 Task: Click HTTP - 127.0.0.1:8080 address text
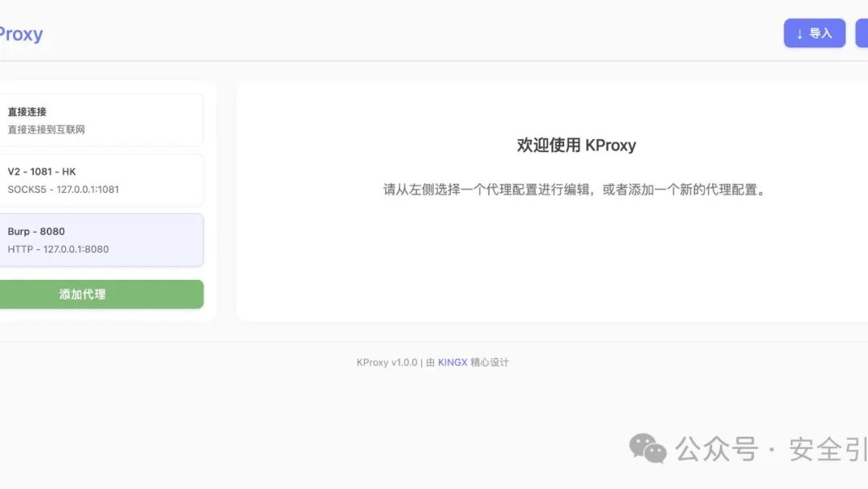(58, 249)
